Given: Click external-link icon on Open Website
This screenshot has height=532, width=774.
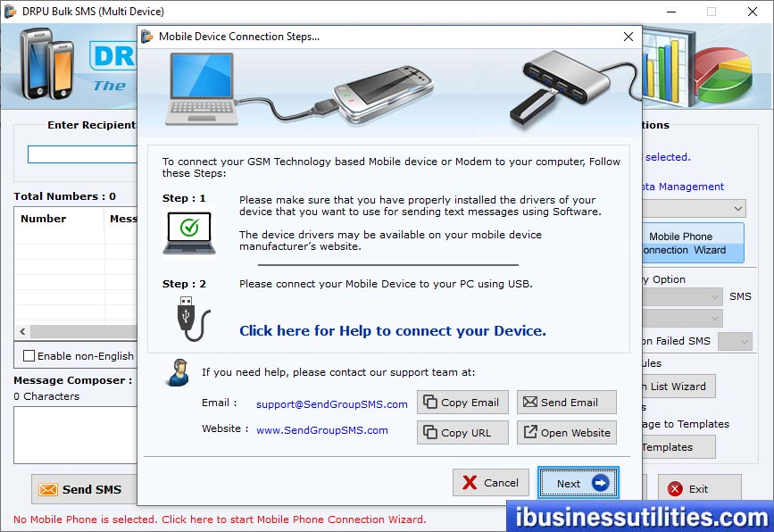Looking at the screenshot, I should (529, 432).
